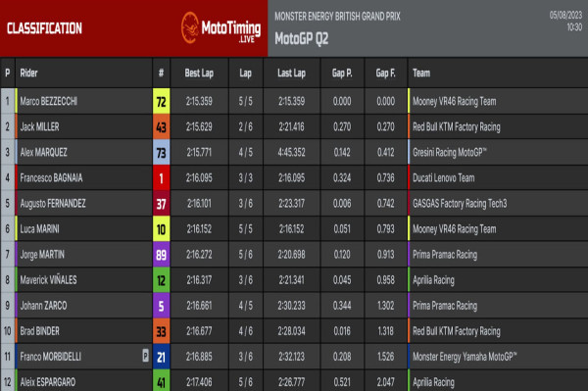Viewport: 588px width, 391px height.
Task: Select rider Augusto FERNANDEZ
Action: [53, 204]
